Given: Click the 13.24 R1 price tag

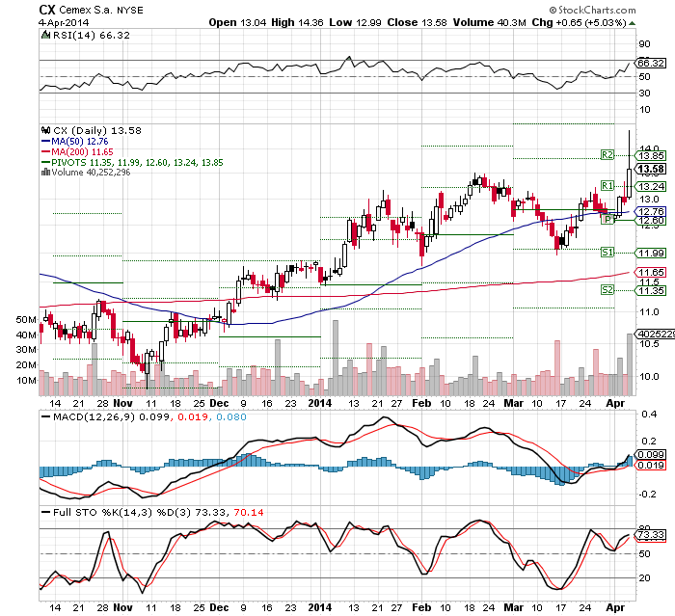Looking at the screenshot, I should 651,186.
